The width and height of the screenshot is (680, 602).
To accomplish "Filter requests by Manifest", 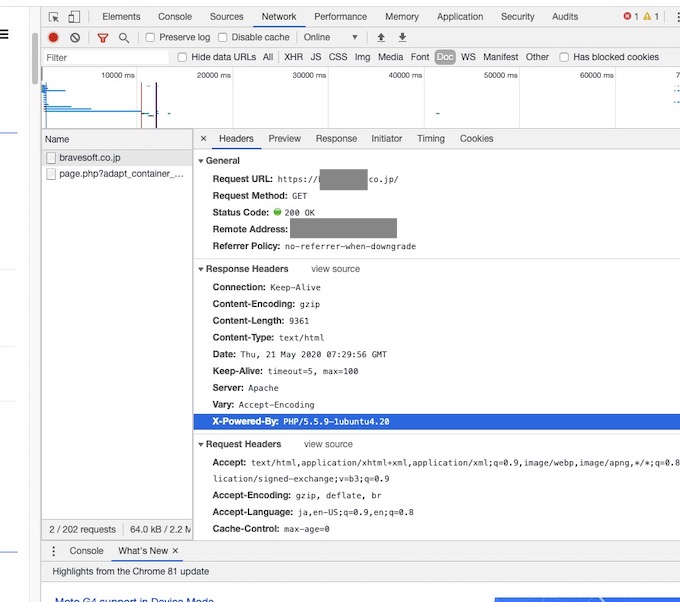I will click(x=500, y=57).
